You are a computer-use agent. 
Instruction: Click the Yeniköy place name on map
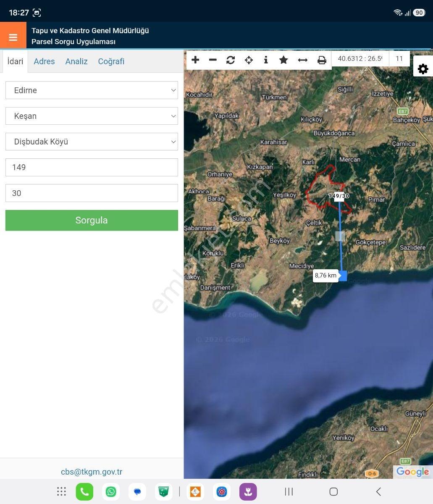(x=344, y=438)
